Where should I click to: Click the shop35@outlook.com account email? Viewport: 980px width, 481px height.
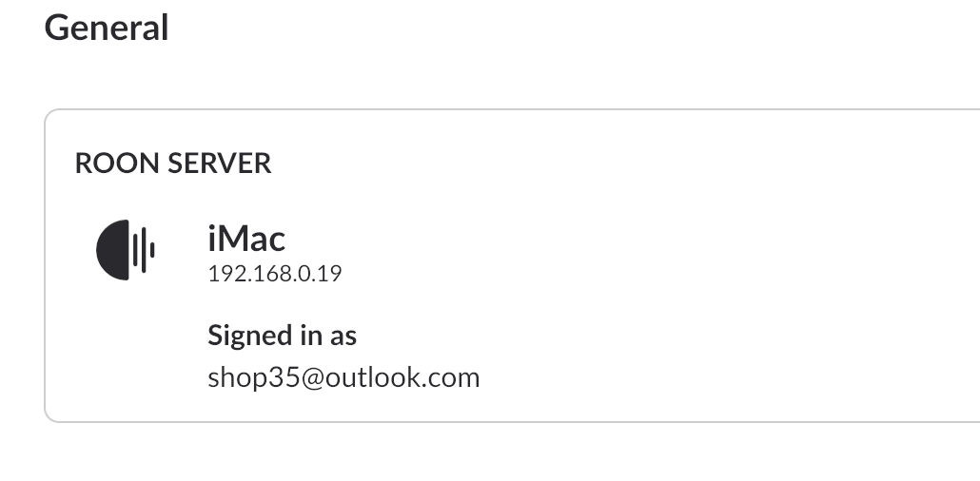pos(343,378)
